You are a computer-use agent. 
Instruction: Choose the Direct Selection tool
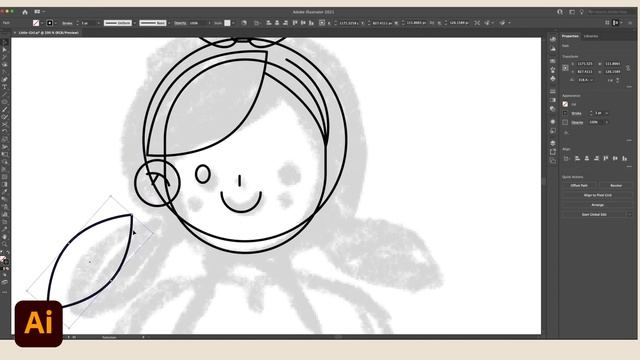pos(4,49)
